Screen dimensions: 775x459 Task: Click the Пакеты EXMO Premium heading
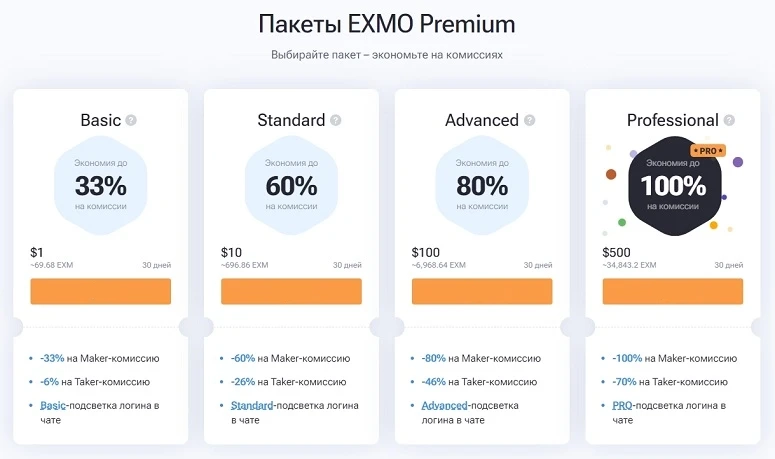tap(386, 24)
